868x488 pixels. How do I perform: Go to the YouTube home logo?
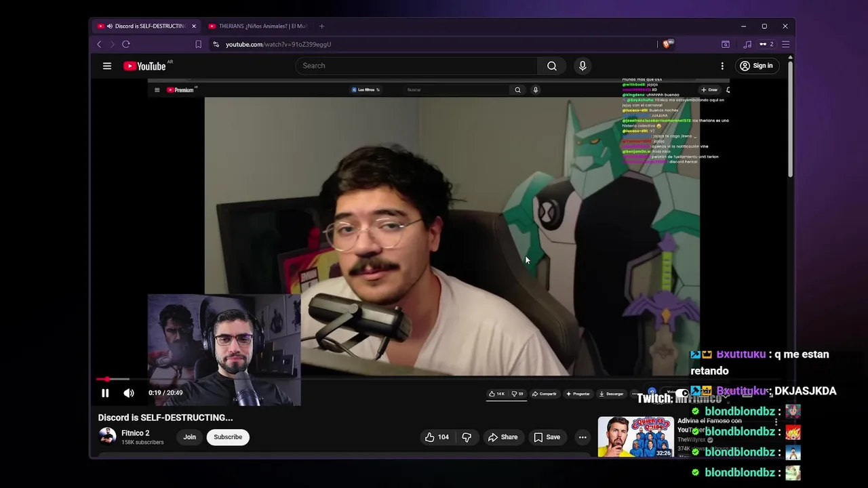(x=144, y=66)
